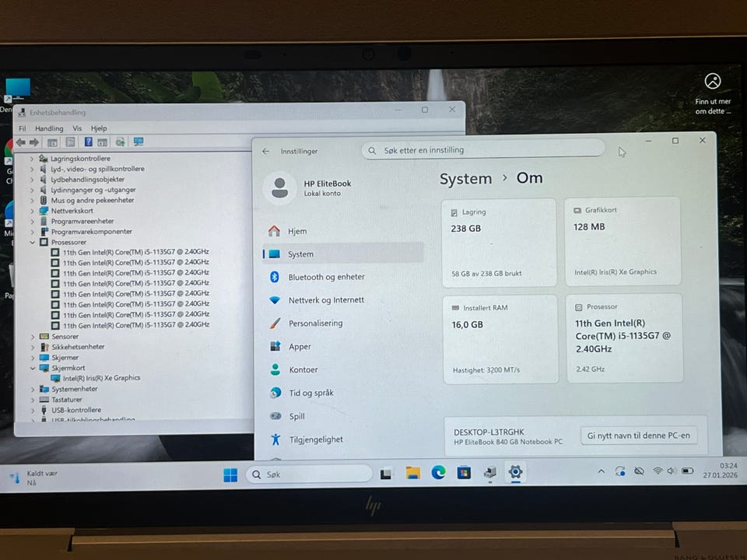The height and width of the screenshot is (560, 747).
Task: Click Forward arrow in Device Manager toolbar
Action: pos(33,142)
